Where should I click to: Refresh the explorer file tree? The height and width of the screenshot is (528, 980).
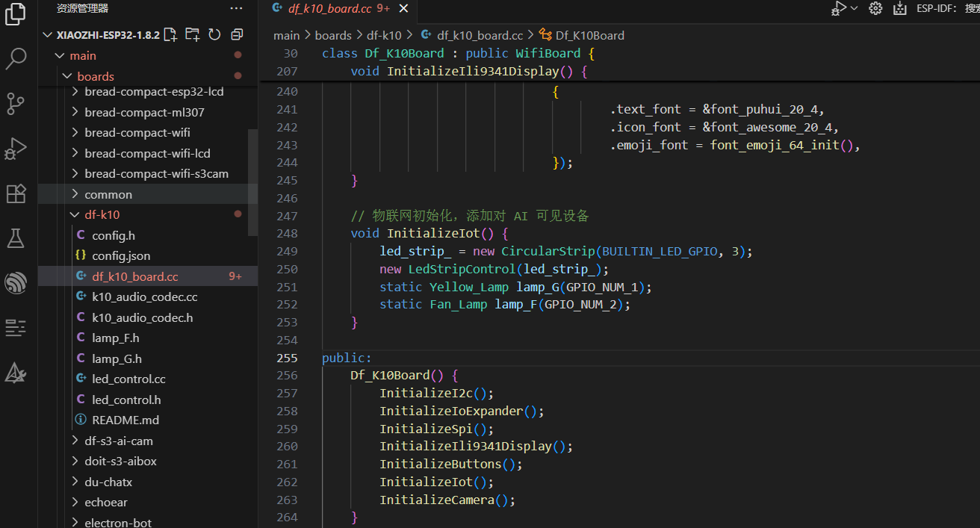pos(215,34)
